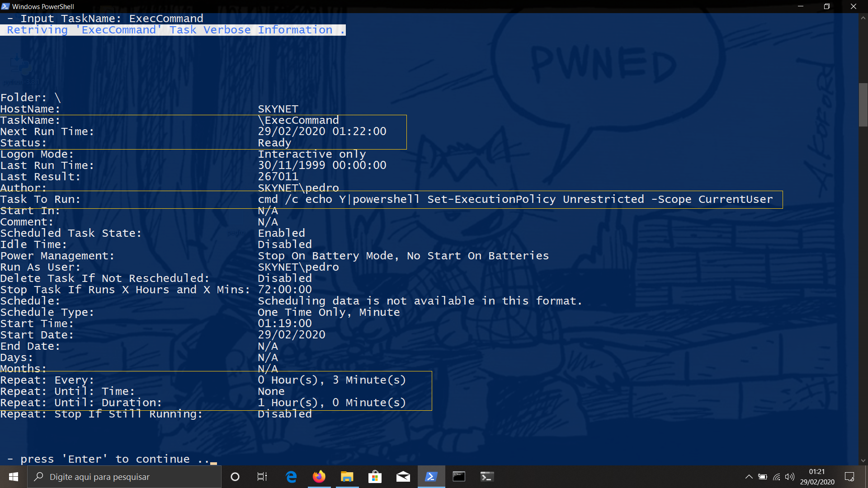868x488 pixels.
Task: Select the active Windows PowerShell taskbar icon
Action: [431, 476]
